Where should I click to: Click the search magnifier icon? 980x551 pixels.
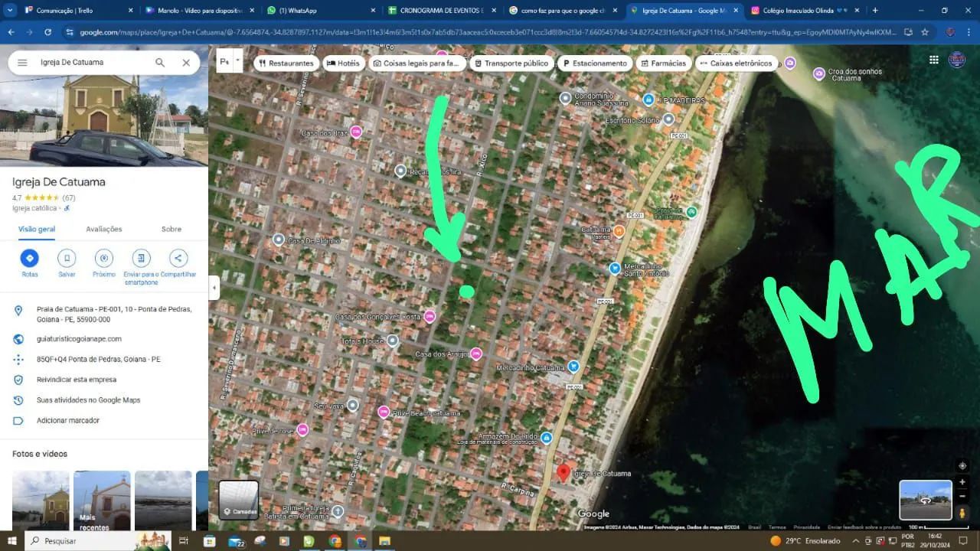(x=160, y=63)
